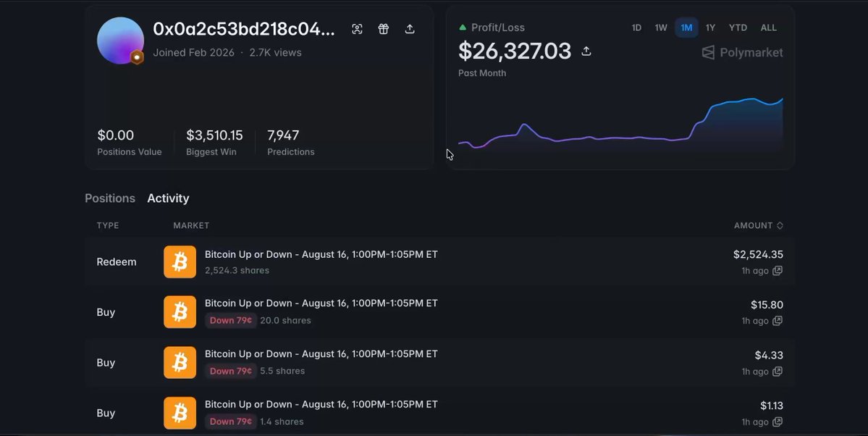Image resolution: width=868 pixels, height=436 pixels.
Task: Click the 7,947 Predictions value
Action: (x=283, y=135)
